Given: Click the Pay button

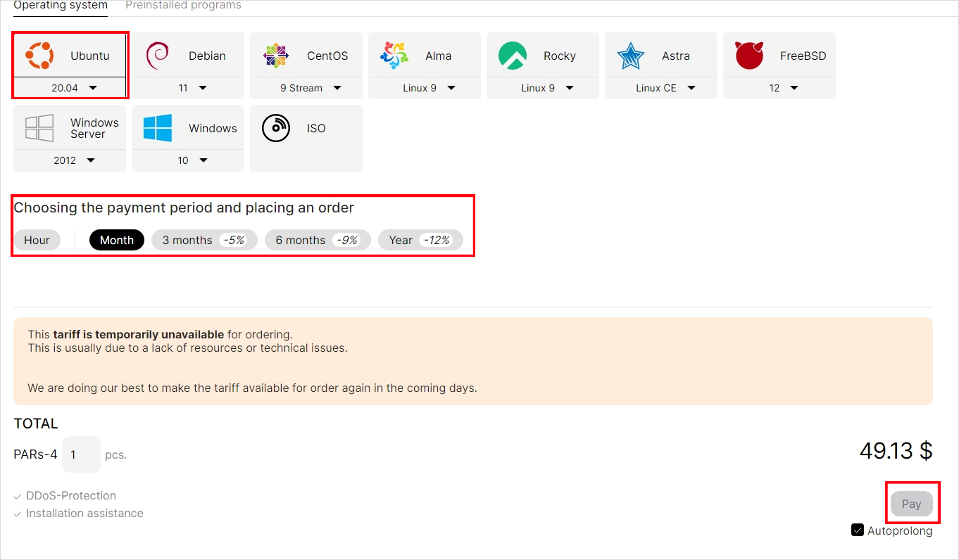Looking at the screenshot, I should [912, 504].
